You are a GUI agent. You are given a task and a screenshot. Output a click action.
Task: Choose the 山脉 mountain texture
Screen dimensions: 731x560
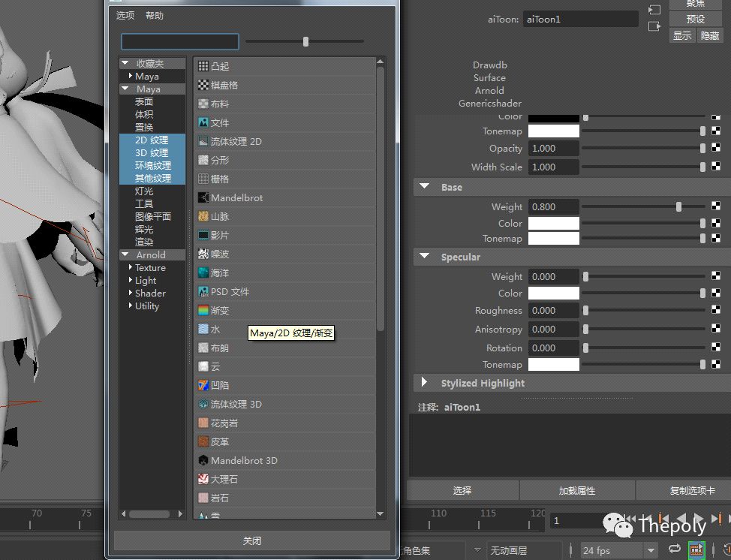click(x=285, y=216)
